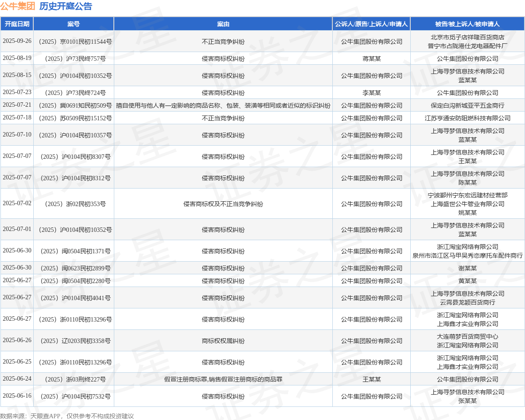Click case cause '侵害商标权及不正当竞争纠纷'
This screenshot has width=525, height=420.
click(x=223, y=204)
